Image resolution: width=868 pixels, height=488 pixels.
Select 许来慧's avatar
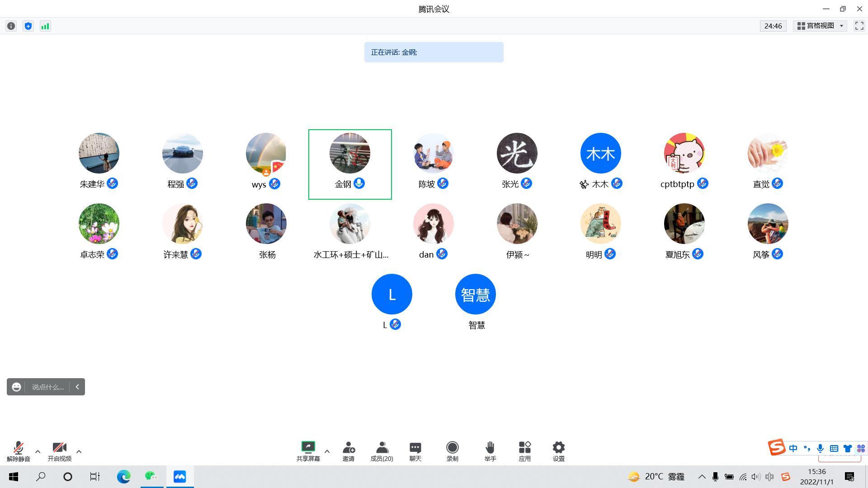(x=183, y=224)
